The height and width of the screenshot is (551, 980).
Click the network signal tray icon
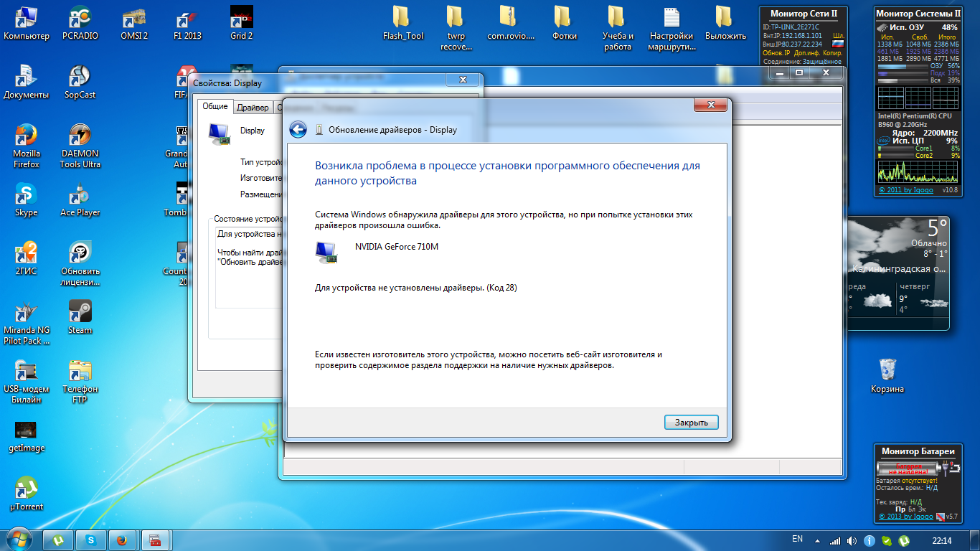coord(835,540)
